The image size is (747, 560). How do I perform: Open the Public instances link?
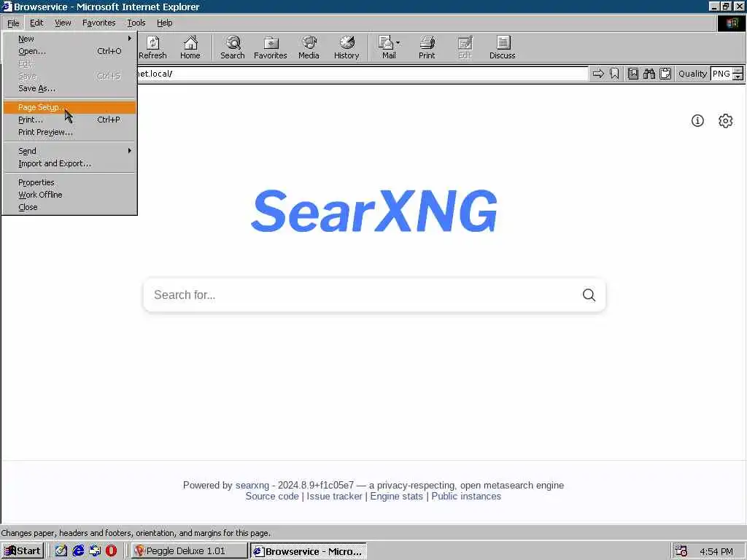(466, 496)
